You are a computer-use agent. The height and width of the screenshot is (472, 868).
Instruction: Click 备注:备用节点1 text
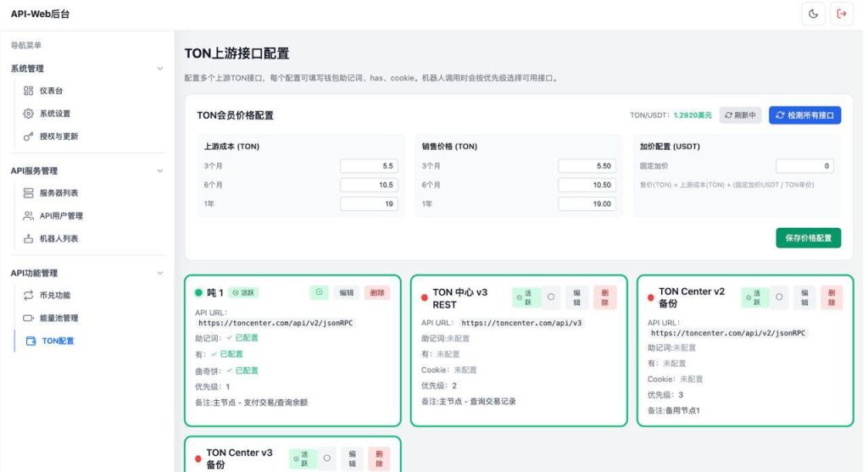(x=674, y=411)
